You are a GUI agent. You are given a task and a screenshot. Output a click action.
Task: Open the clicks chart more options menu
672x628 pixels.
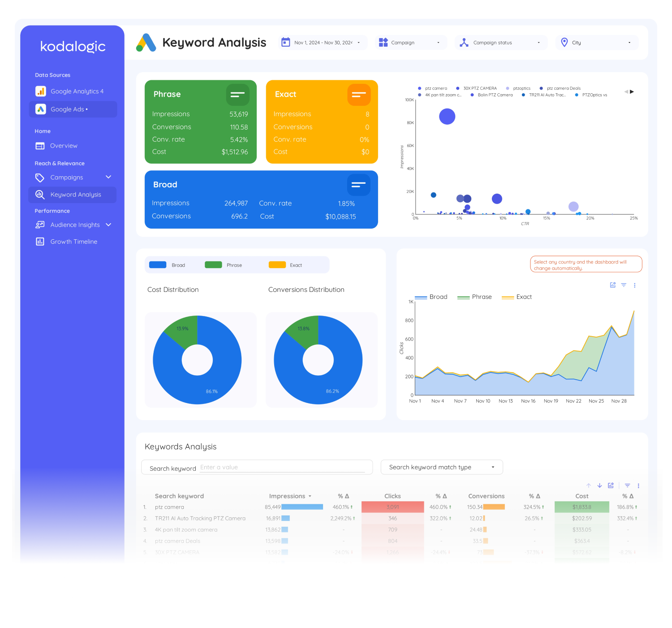tap(635, 285)
